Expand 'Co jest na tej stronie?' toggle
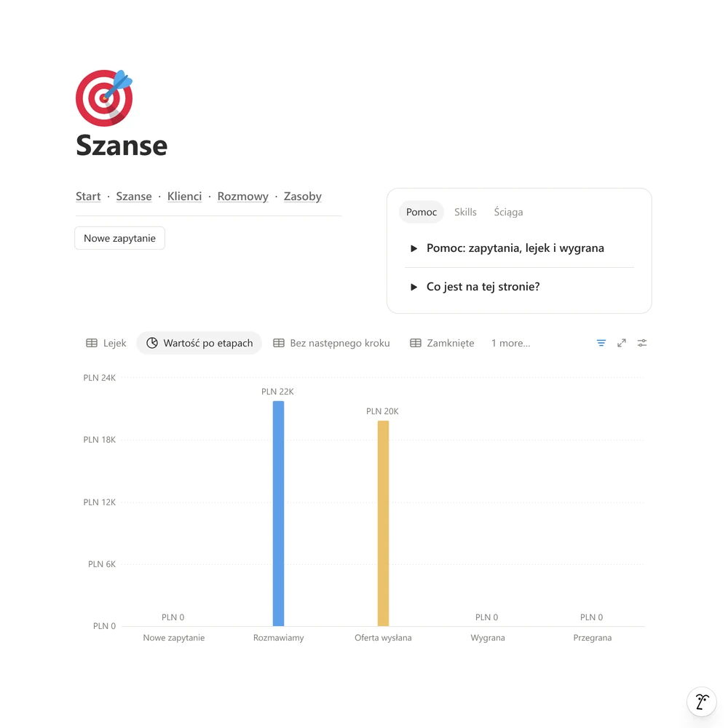Viewport: 728px width, 728px height. pos(414,287)
